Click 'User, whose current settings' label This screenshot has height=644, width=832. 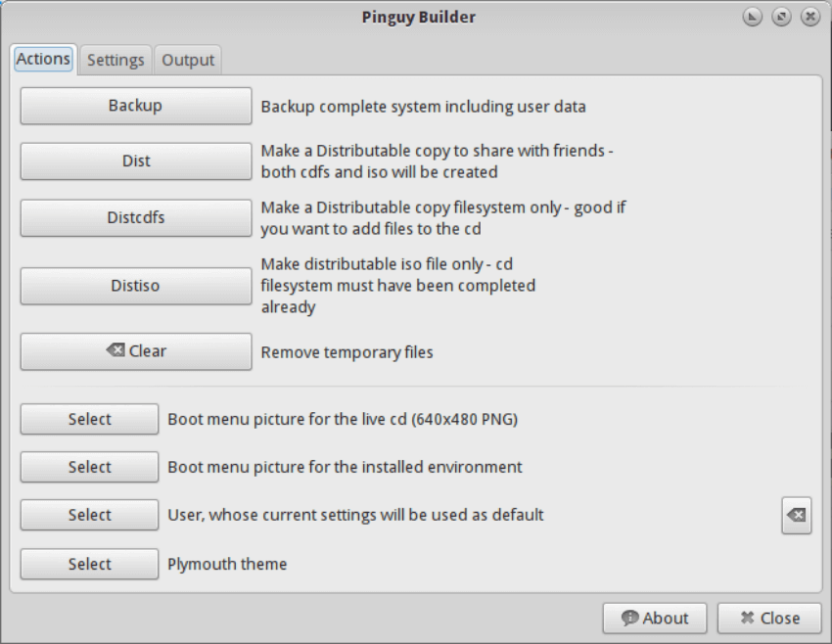(x=355, y=515)
